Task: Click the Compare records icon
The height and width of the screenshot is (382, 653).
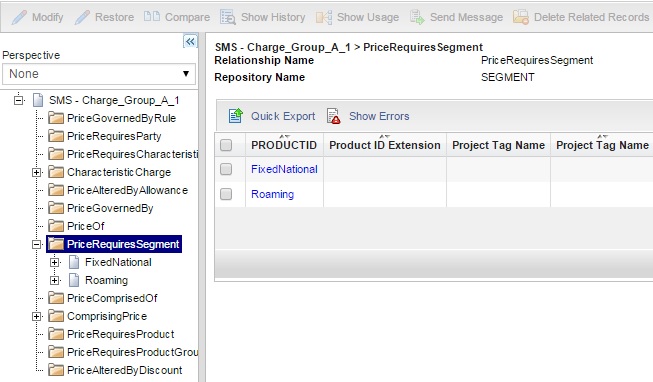Action: pyautogui.click(x=152, y=17)
